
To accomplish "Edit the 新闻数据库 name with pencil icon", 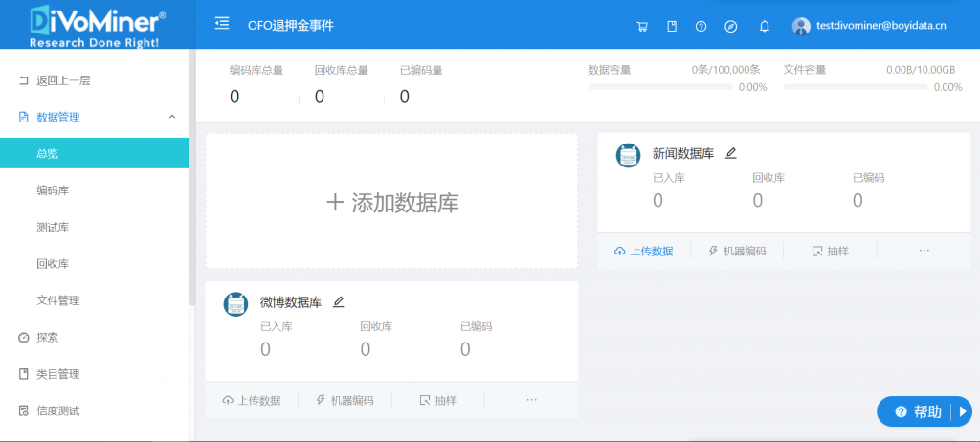I will (x=731, y=153).
